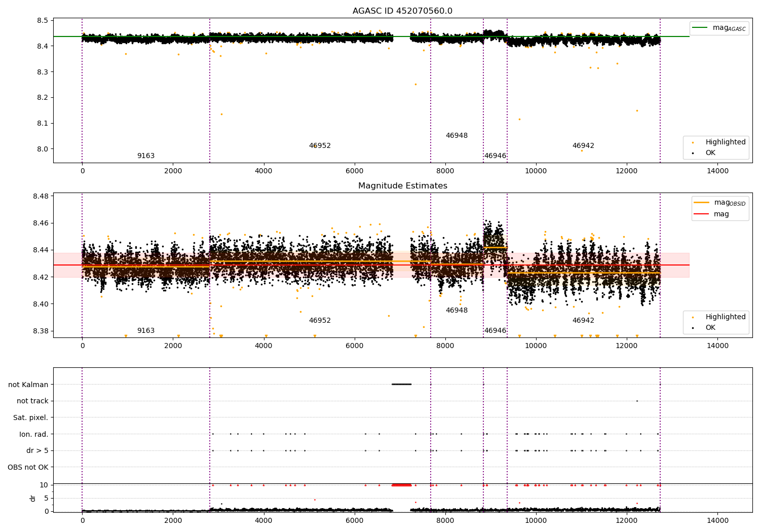Click obsid label 46948 in top plot
760x532 pixels.
(x=457, y=135)
